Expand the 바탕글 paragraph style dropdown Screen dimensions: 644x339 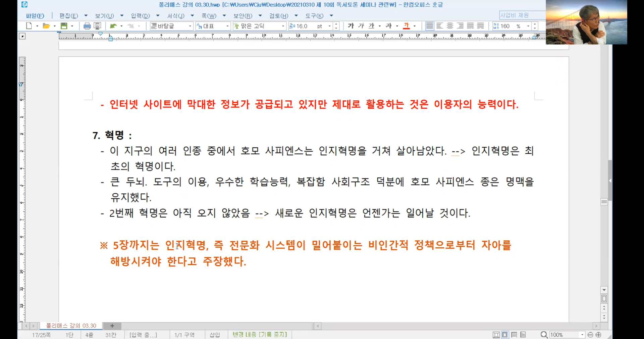(x=190, y=26)
